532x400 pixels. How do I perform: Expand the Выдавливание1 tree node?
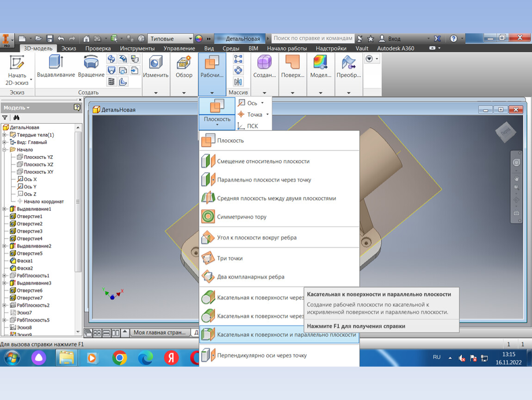coord(5,209)
